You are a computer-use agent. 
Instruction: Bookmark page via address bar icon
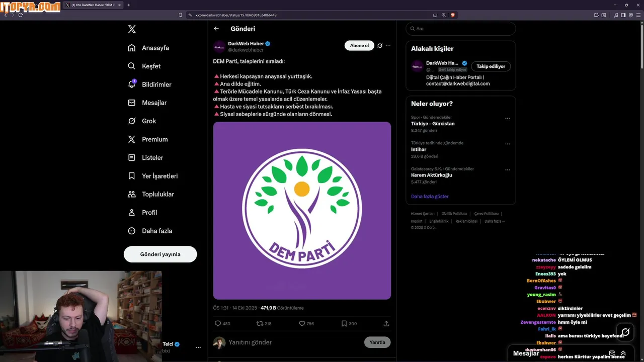click(181, 15)
